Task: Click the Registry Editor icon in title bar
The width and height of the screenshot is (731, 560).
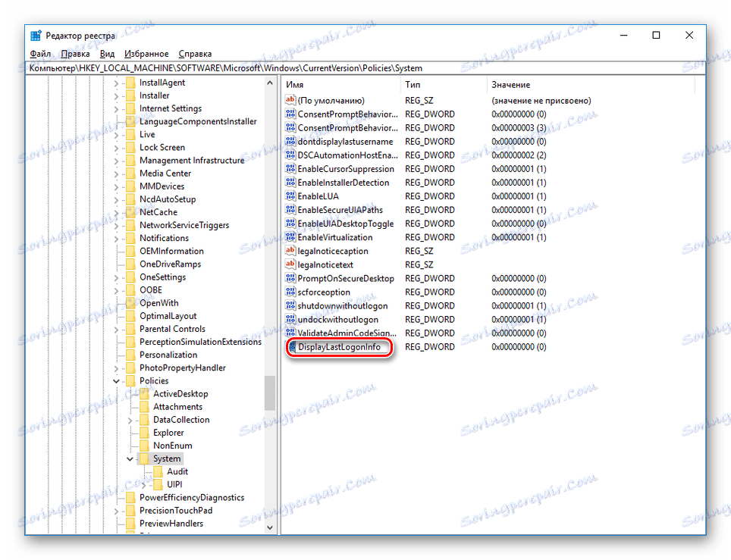Action: coord(34,34)
